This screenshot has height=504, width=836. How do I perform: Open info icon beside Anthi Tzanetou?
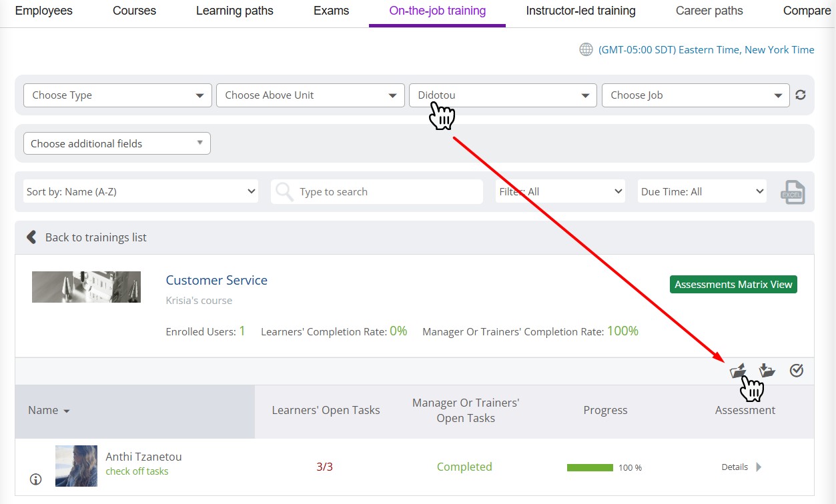click(x=36, y=479)
